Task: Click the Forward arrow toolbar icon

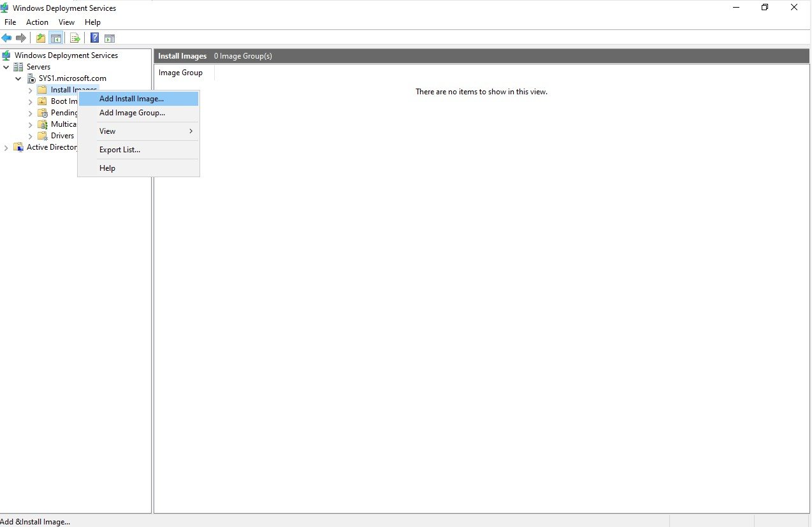Action: [x=21, y=38]
